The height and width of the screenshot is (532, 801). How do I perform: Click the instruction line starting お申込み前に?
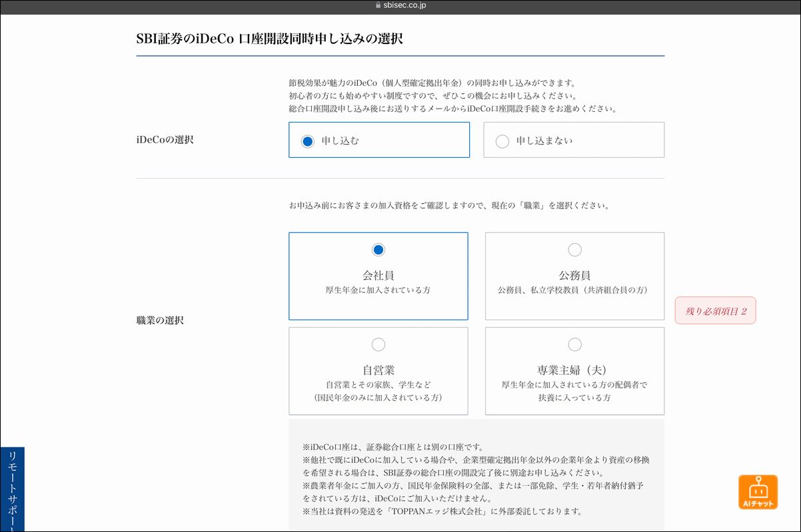(x=448, y=206)
